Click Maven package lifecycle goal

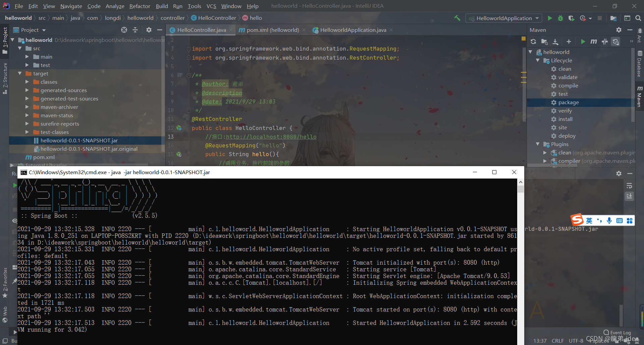[568, 102]
